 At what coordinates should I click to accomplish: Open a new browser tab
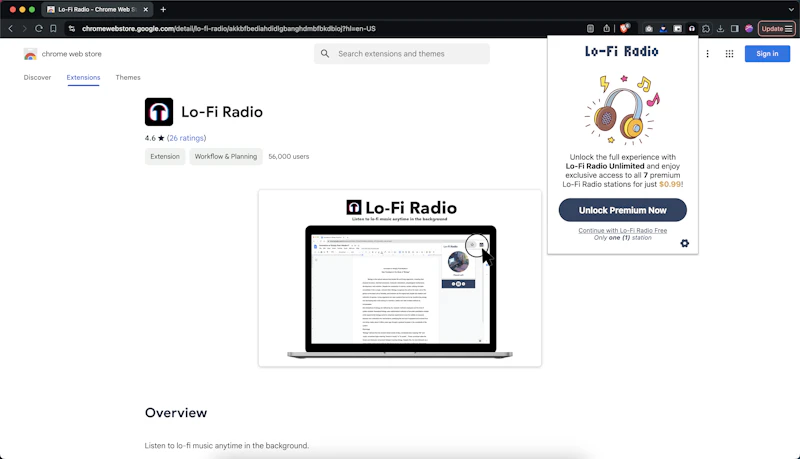tap(163, 9)
